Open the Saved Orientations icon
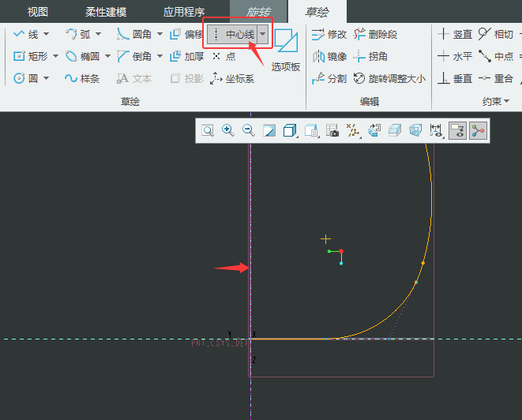 coord(312,130)
